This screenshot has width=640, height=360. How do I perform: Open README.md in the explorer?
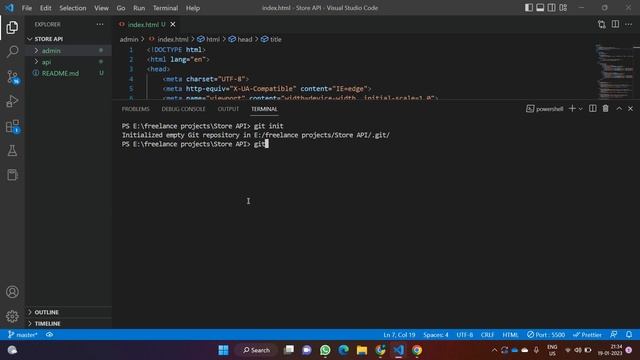[x=69, y=73]
